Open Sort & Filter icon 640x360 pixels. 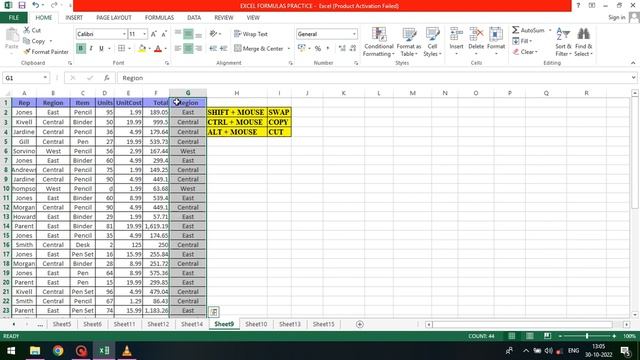[x=563, y=34]
